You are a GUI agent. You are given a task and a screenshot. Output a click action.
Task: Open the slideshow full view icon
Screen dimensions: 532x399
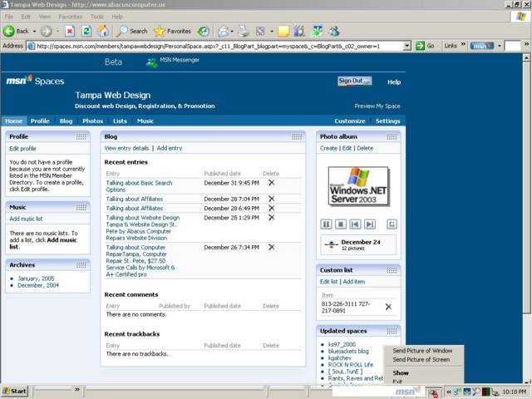392,224
